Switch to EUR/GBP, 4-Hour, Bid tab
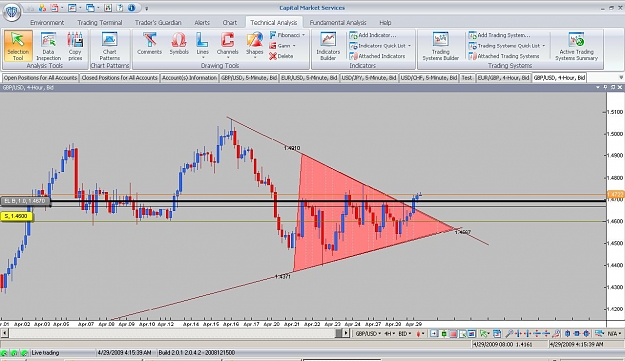The height and width of the screenshot is (361, 625). 503,78
